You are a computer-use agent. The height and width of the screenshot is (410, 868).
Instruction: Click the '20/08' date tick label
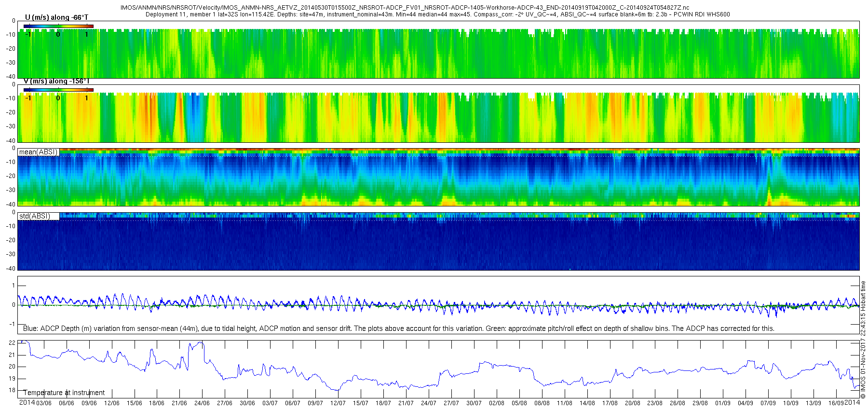tap(633, 403)
